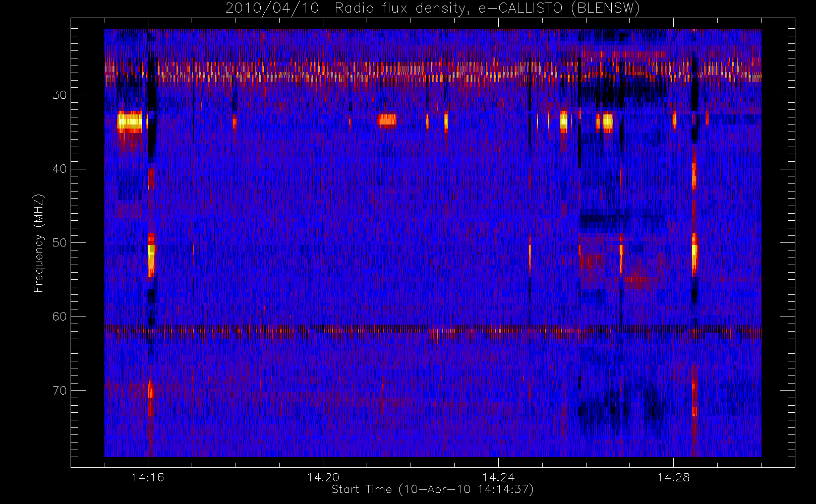
Task: Click the 60 MHz frequency tick label
Action: 60,317
